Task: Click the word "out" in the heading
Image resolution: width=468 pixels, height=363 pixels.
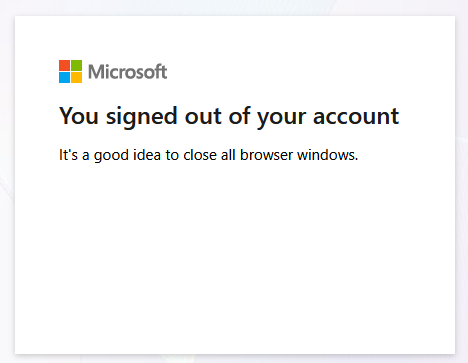Action: 203,117
